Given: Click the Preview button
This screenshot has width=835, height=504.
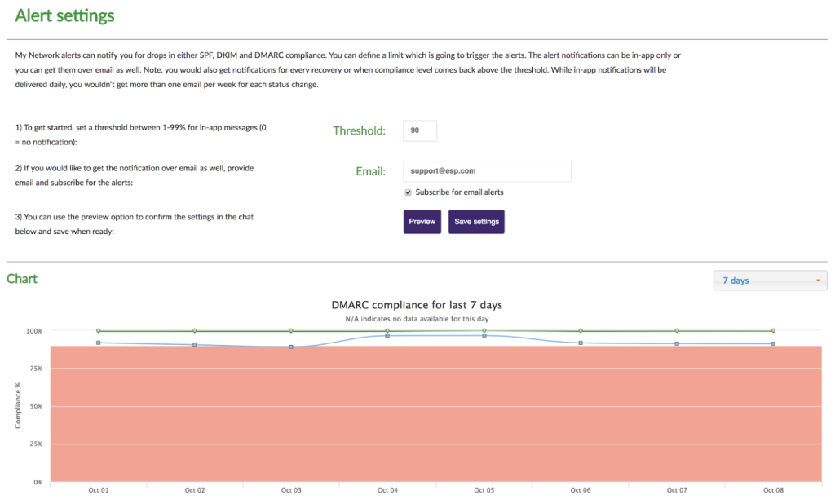Looking at the screenshot, I should (422, 222).
